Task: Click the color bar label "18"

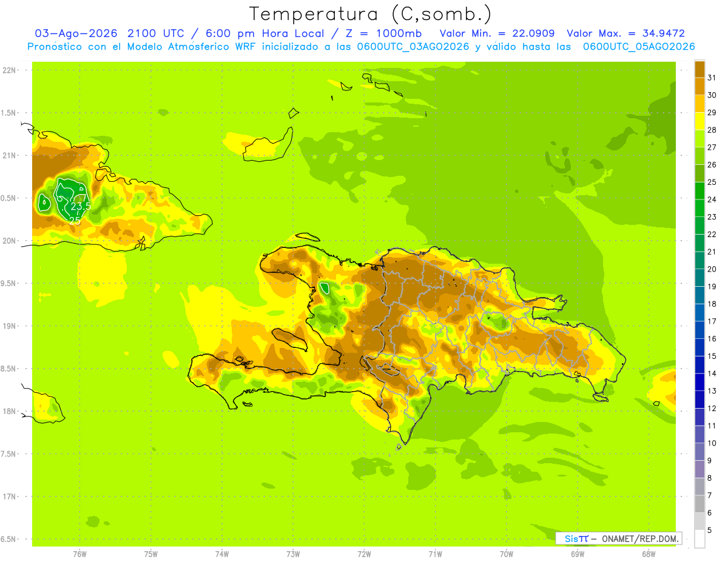Action: coord(712,304)
